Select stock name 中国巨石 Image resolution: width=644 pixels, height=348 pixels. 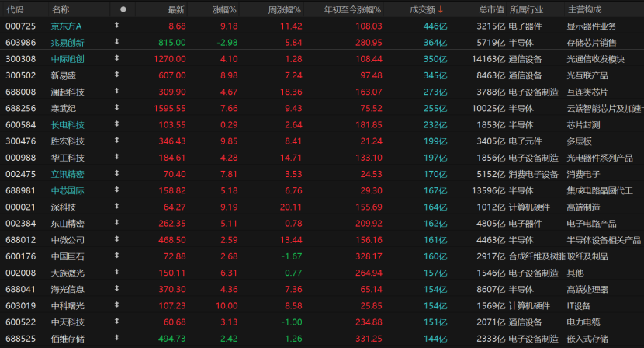click(68, 256)
